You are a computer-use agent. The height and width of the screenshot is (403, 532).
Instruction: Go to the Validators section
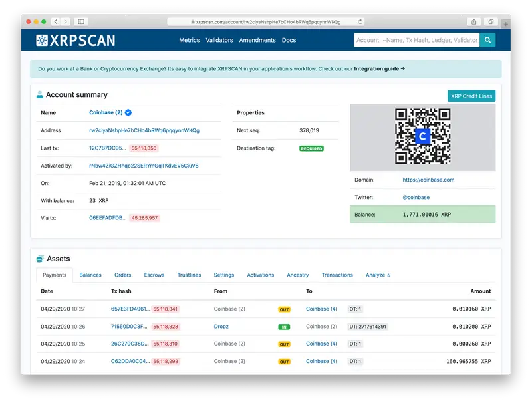pyautogui.click(x=219, y=40)
